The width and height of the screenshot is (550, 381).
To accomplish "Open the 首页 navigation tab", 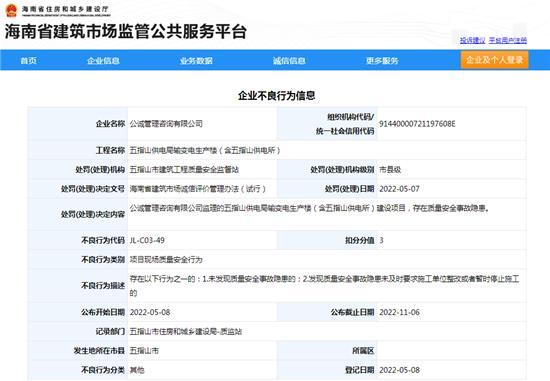I will pos(29,61).
